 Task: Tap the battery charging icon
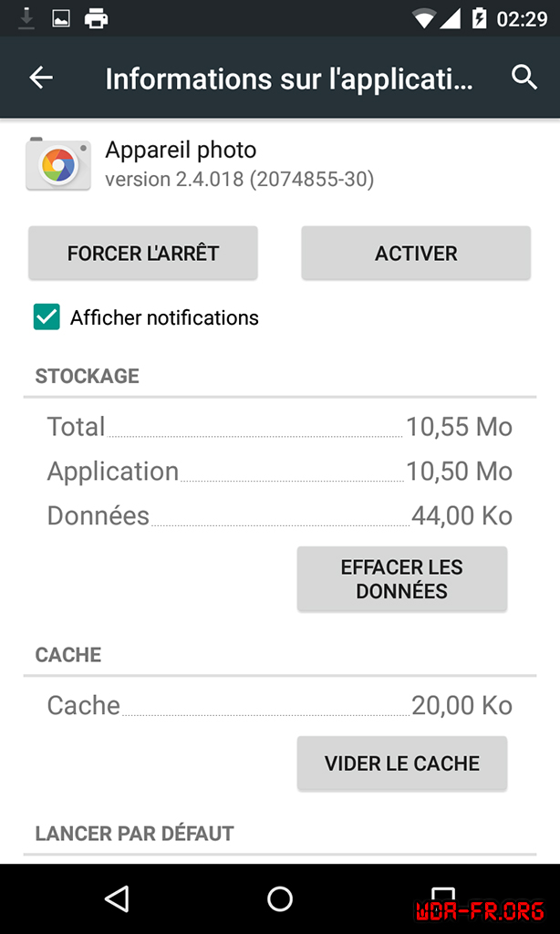tap(479, 17)
